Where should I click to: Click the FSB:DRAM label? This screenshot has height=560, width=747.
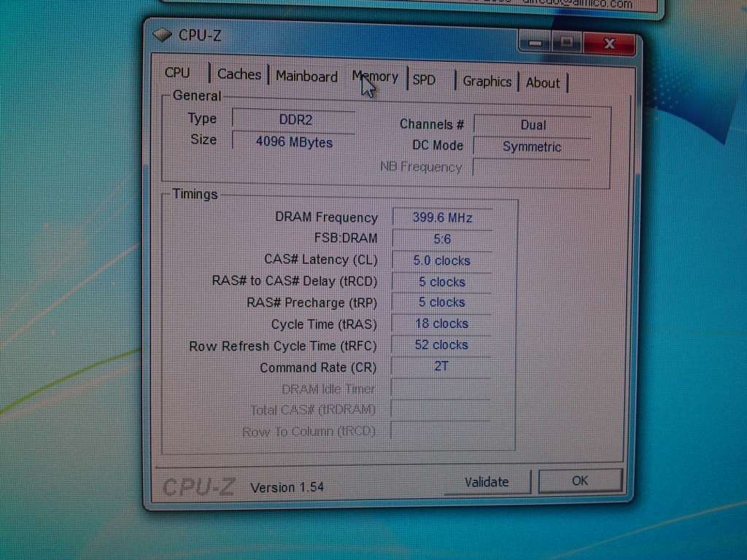pyautogui.click(x=345, y=238)
